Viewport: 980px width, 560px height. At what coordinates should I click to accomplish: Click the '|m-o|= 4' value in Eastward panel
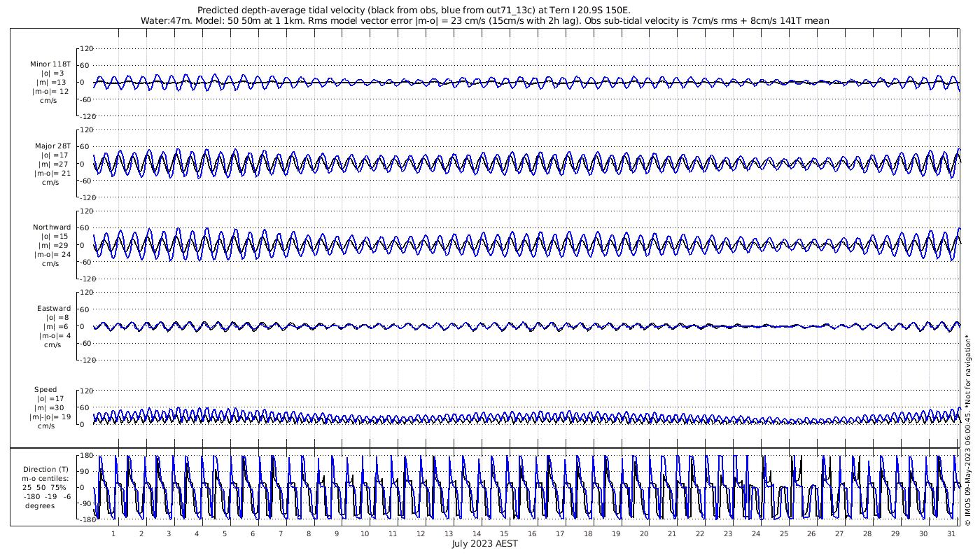55,335
